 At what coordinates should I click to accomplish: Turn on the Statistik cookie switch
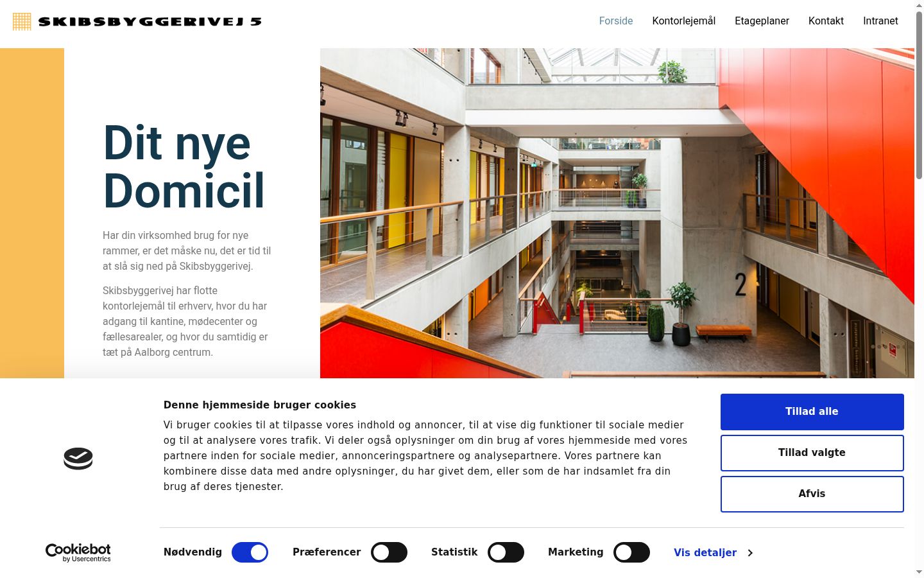(506, 552)
